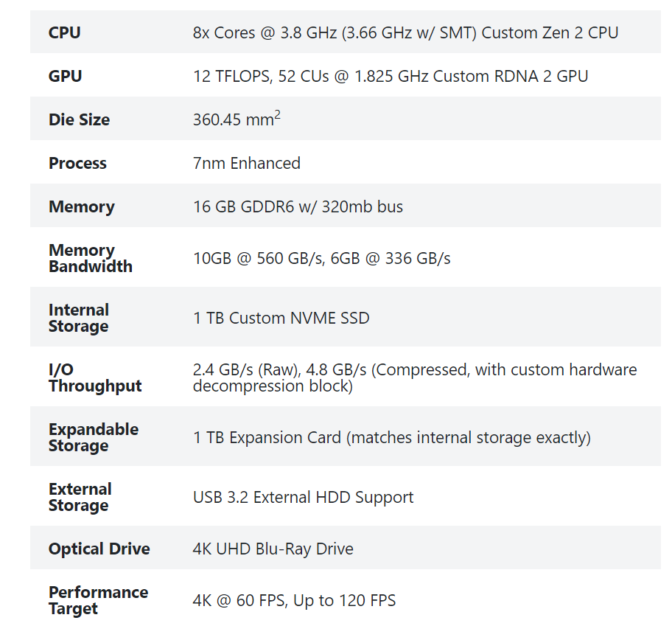Click the I/O Throughput label
This screenshot has height=640, width=672.
coord(95,378)
